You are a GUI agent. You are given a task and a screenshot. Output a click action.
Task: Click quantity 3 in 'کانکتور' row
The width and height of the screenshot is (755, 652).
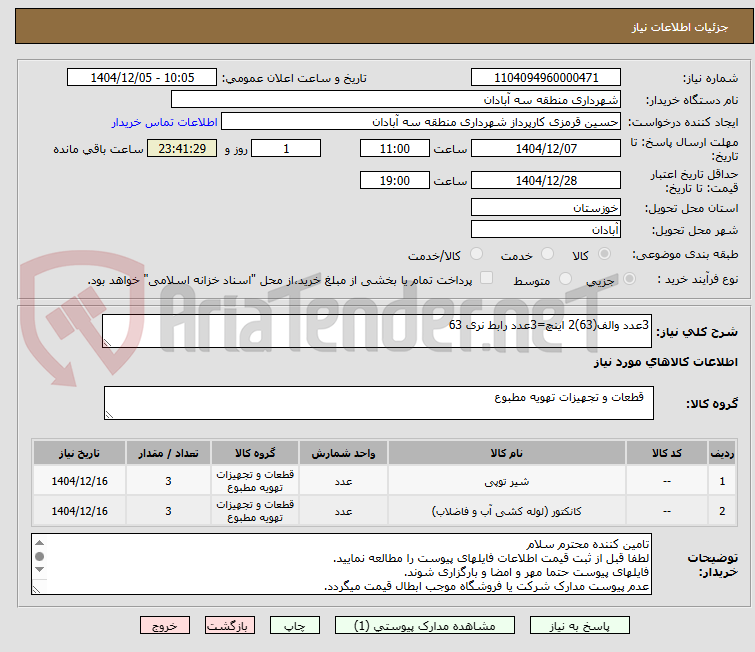click(x=168, y=511)
